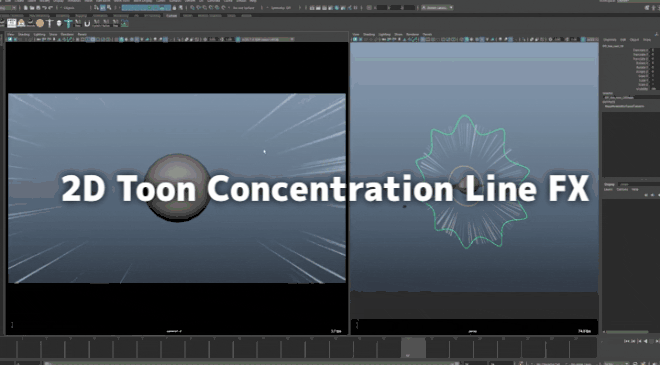The height and width of the screenshot is (365, 660).
Task: Toggle the highlighted select-by-component mode button
Action: (102, 8)
